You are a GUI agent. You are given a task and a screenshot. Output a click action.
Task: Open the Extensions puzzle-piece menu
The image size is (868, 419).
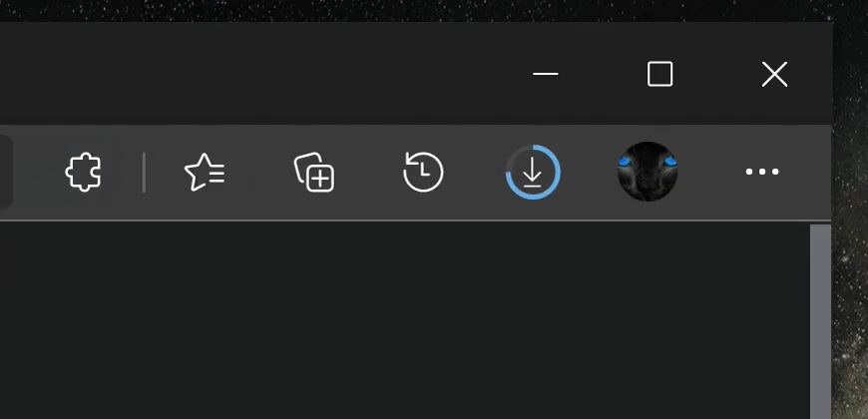pos(84,173)
